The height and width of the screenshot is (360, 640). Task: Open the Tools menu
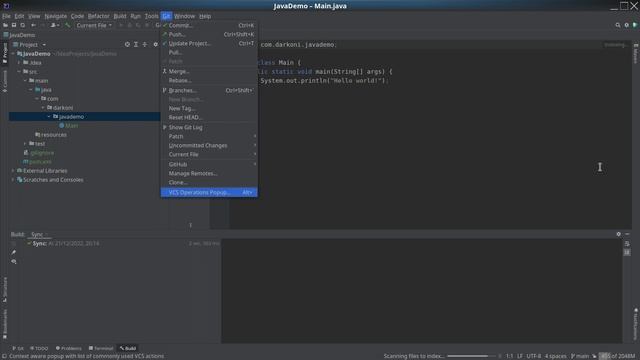(151, 16)
